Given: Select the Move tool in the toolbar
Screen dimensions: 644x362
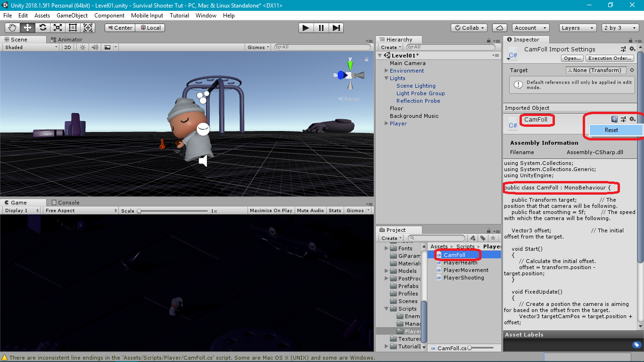Looking at the screenshot, I should point(27,28).
